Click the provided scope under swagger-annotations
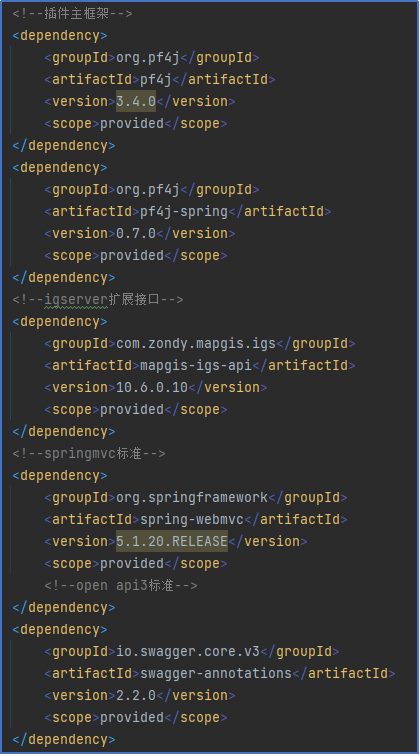The width and height of the screenshot is (420, 756). 132,717
